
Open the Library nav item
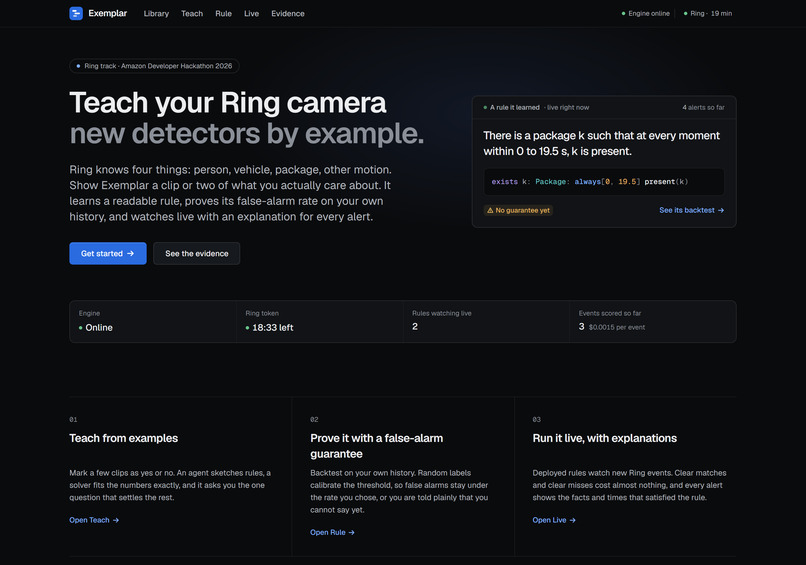pyautogui.click(x=156, y=14)
